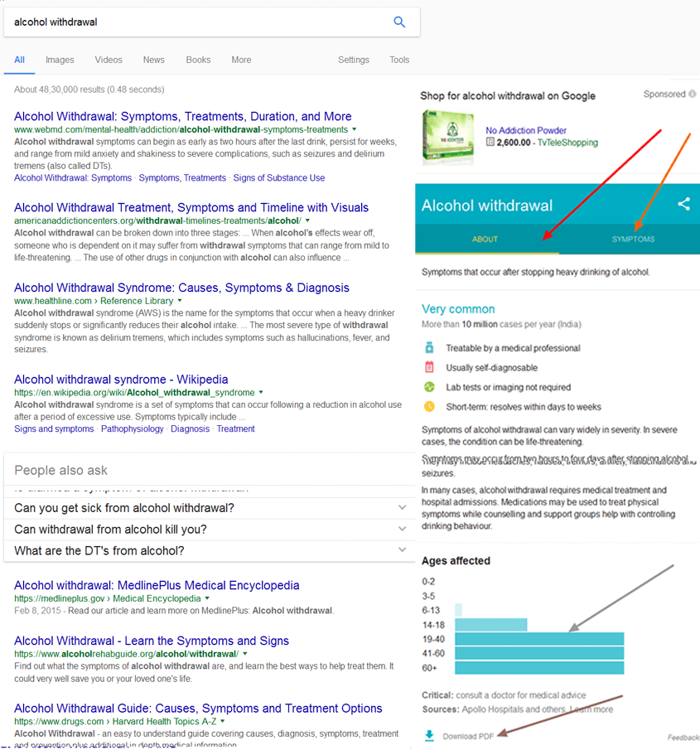
Task: Open Alcohol Withdrawal Treatment, Symptoms and Timeline result
Action: (191, 207)
